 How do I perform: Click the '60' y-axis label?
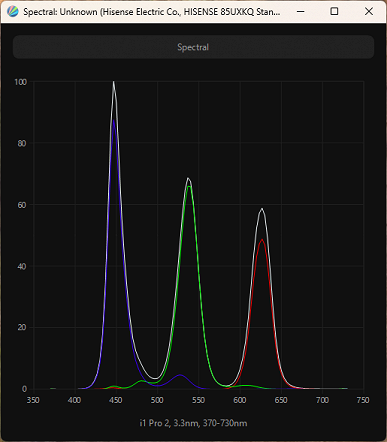pyautogui.click(x=22, y=205)
